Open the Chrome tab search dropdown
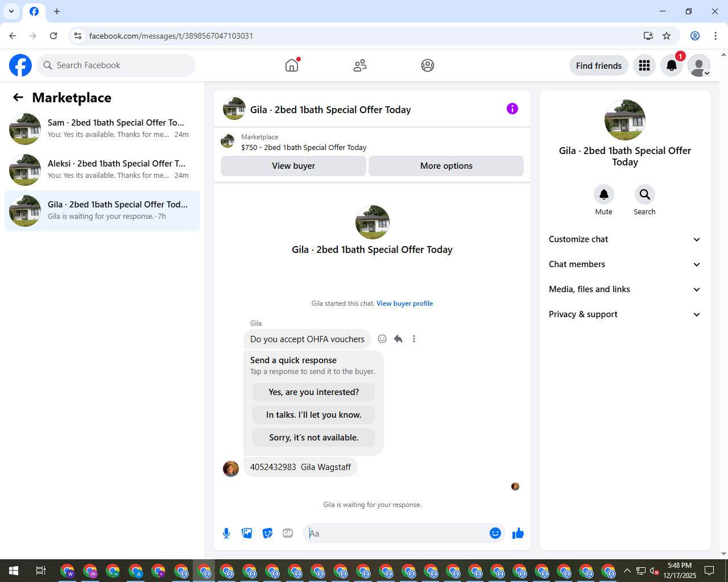 [11, 11]
